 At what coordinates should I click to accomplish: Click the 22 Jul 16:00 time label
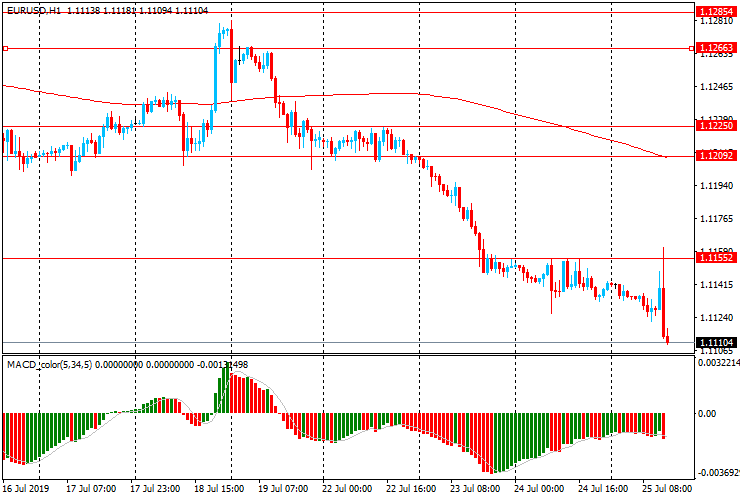tap(411, 488)
